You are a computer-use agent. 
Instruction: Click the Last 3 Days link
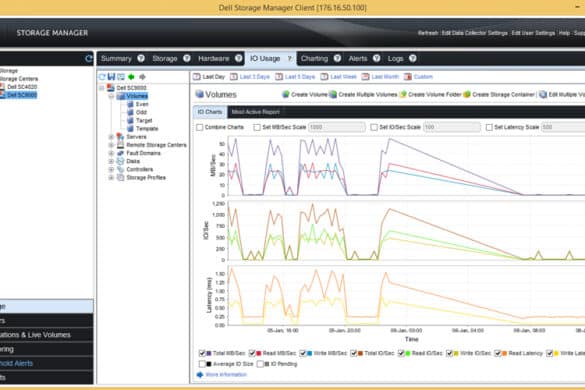[x=254, y=77]
